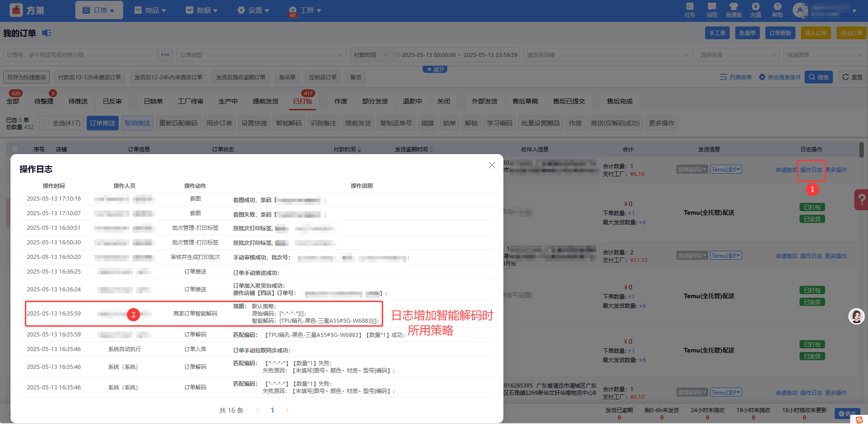Switch to the 已打包 tab
This screenshot has height=424, width=868.
click(303, 101)
